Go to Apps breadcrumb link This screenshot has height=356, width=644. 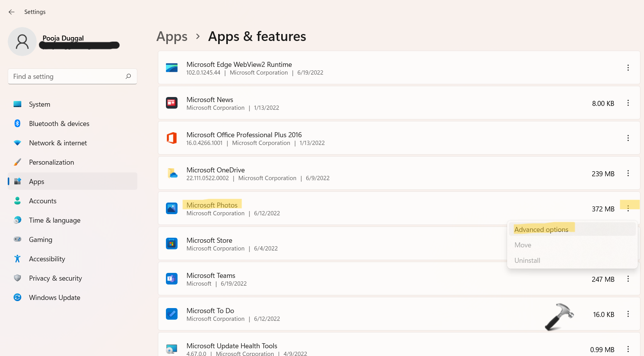[x=172, y=36]
